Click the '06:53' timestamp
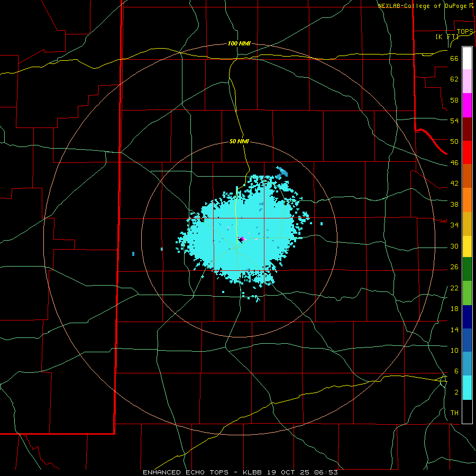476x476 pixels. (326, 472)
